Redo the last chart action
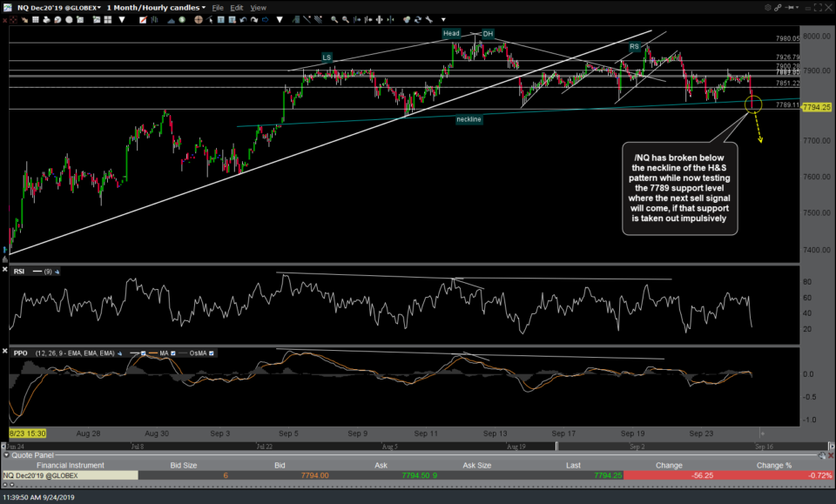Viewport: 836px width, 504px height. click(254, 20)
